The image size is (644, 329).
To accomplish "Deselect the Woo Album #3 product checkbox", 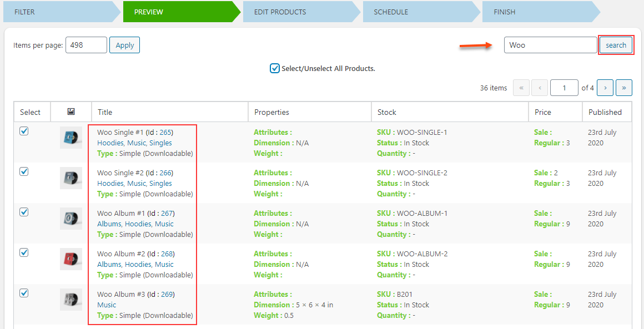I will click(24, 292).
